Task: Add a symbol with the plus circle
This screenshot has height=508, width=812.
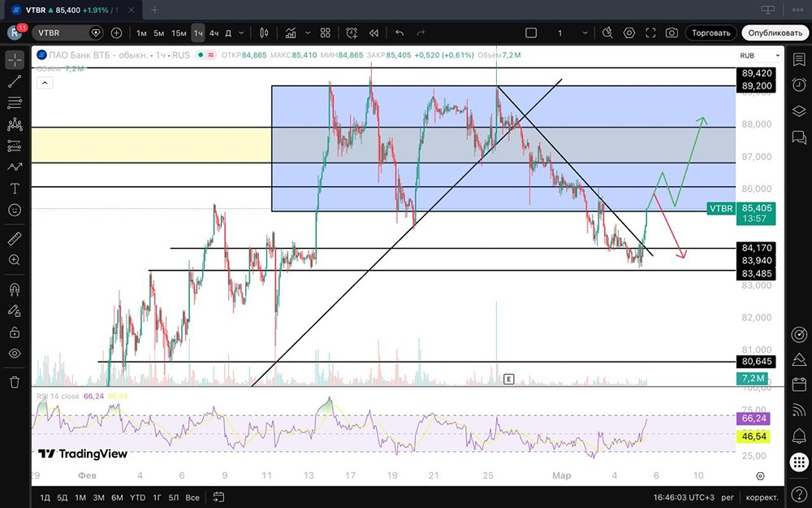Action: (x=116, y=33)
